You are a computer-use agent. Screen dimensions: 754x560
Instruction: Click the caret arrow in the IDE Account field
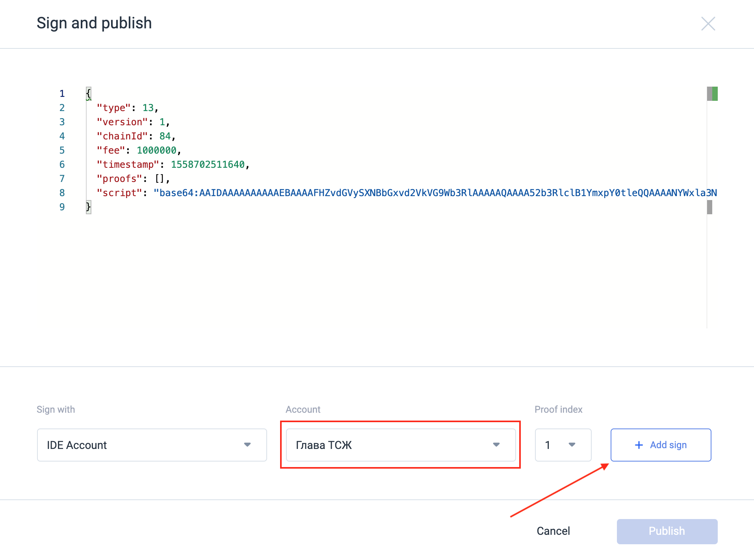[247, 445]
